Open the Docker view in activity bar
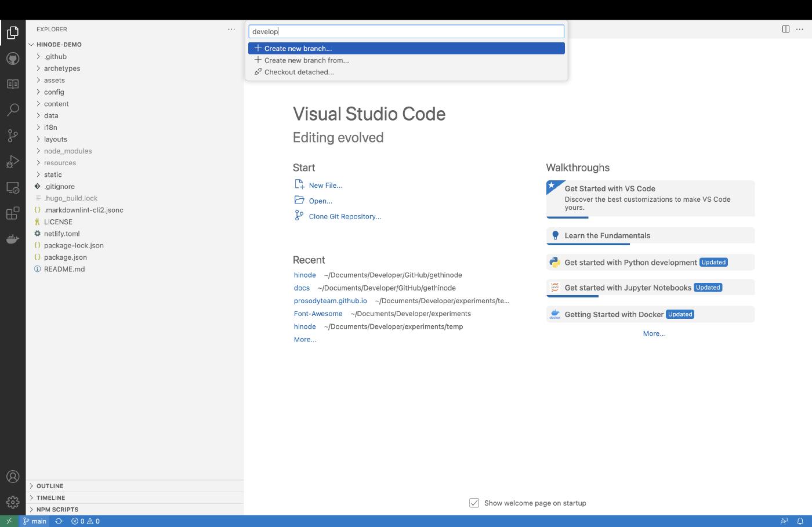Viewport: 812px width, 527px height. [x=13, y=239]
